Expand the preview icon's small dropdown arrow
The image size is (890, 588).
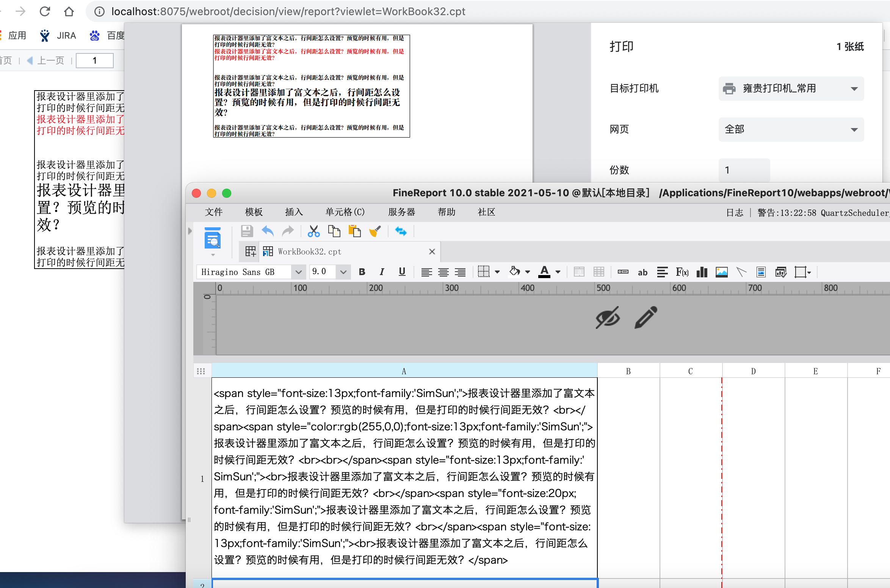point(213,255)
